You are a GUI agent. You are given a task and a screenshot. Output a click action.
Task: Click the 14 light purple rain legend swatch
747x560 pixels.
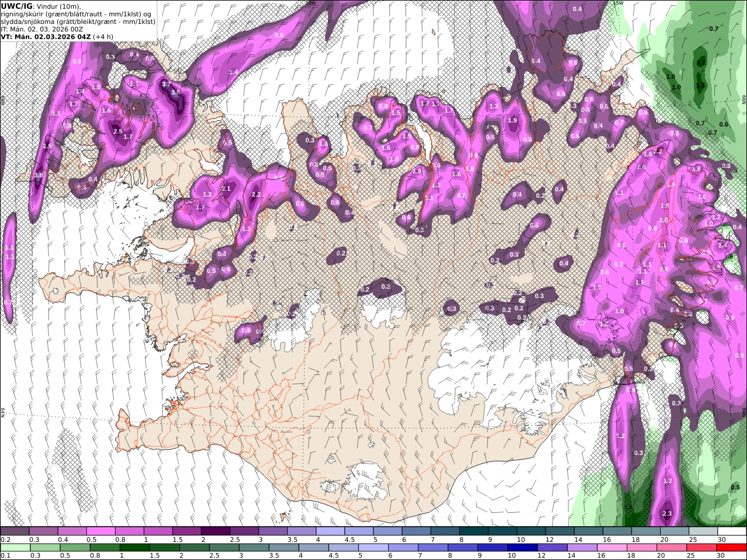point(582,548)
